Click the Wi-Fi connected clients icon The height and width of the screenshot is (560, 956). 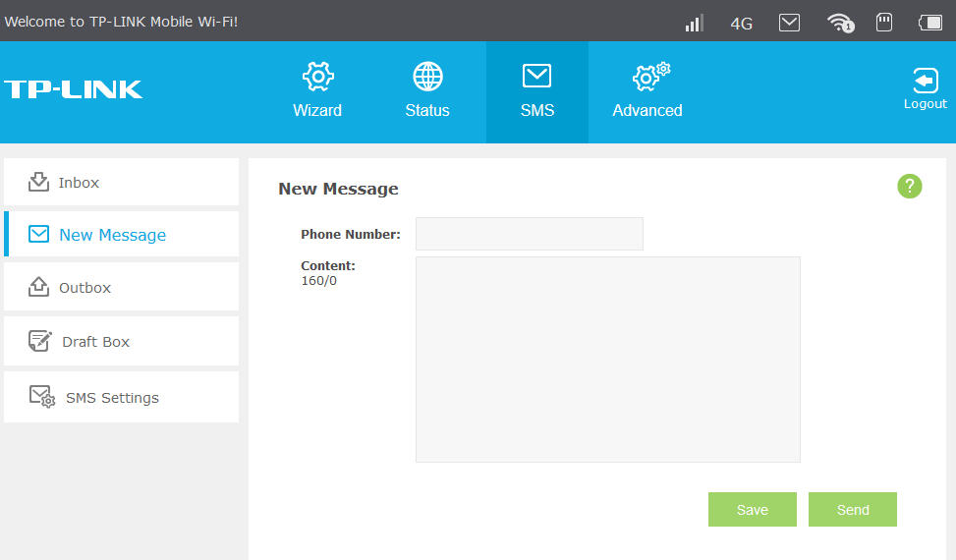click(x=841, y=24)
